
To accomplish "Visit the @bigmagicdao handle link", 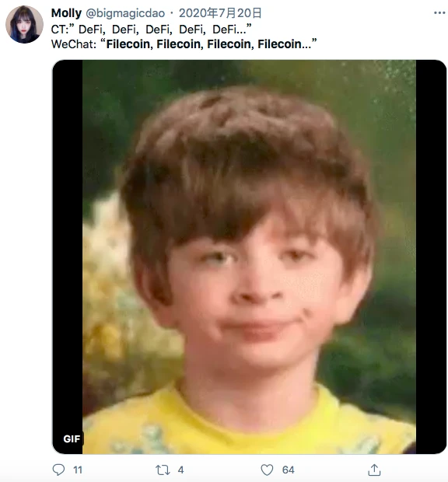I will tap(125, 13).
